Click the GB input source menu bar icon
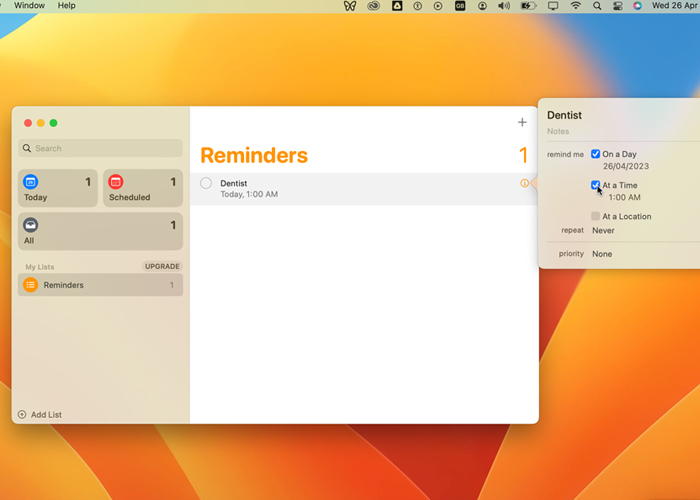This screenshot has width=700, height=500. point(460,6)
